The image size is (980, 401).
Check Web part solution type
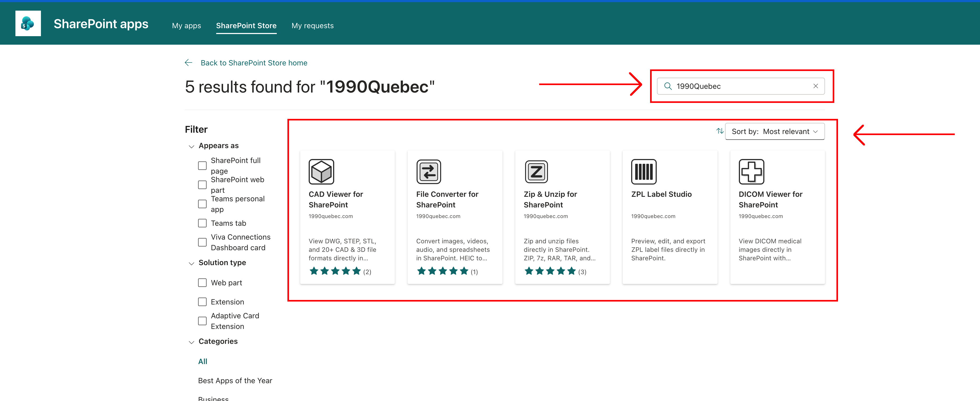click(202, 283)
